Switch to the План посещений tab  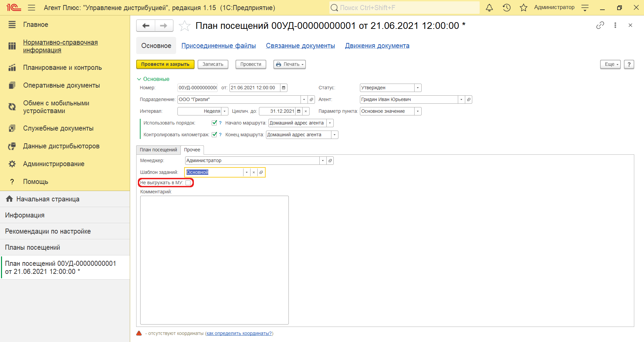click(x=158, y=150)
